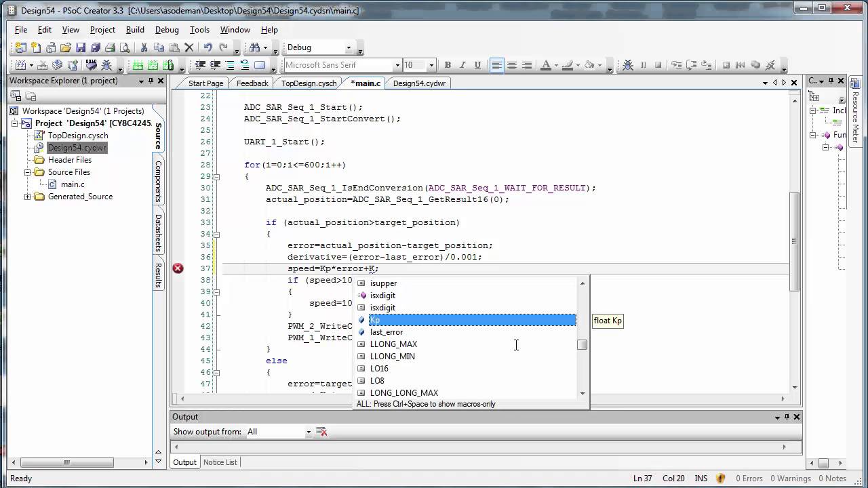Screen dimensions: 868x488
Task: Collapse the Source Files folder
Action: coord(27,172)
